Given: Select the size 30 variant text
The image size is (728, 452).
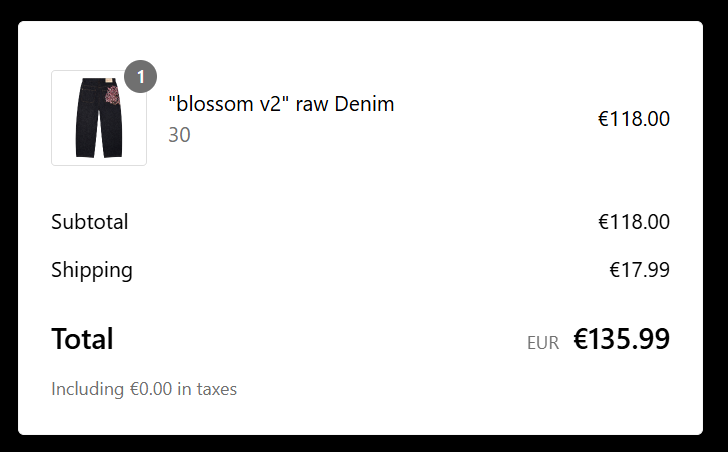Looking at the screenshot, I should tap(179, 135).
